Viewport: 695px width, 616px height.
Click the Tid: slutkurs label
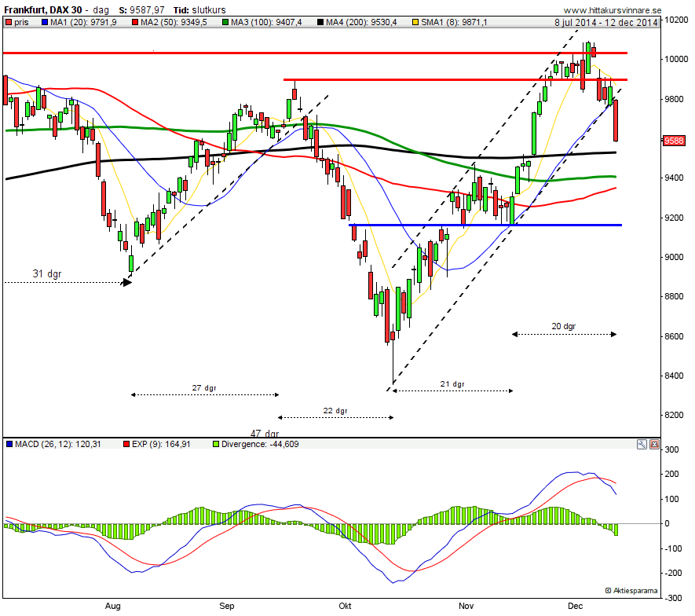point(199,9)
